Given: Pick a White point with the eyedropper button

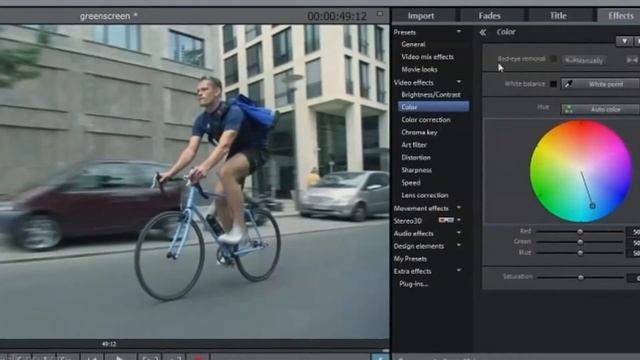Looking at the screenshot, I should point(600,84).
